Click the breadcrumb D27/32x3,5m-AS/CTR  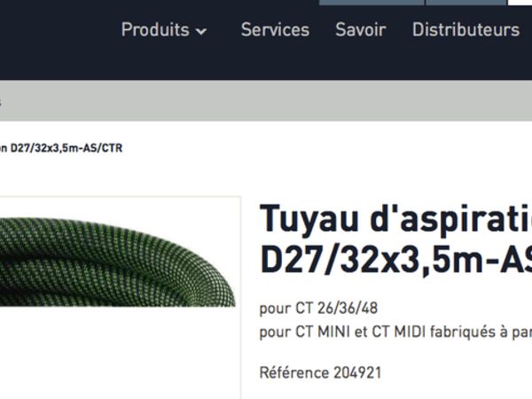click(x=62, y=148)
